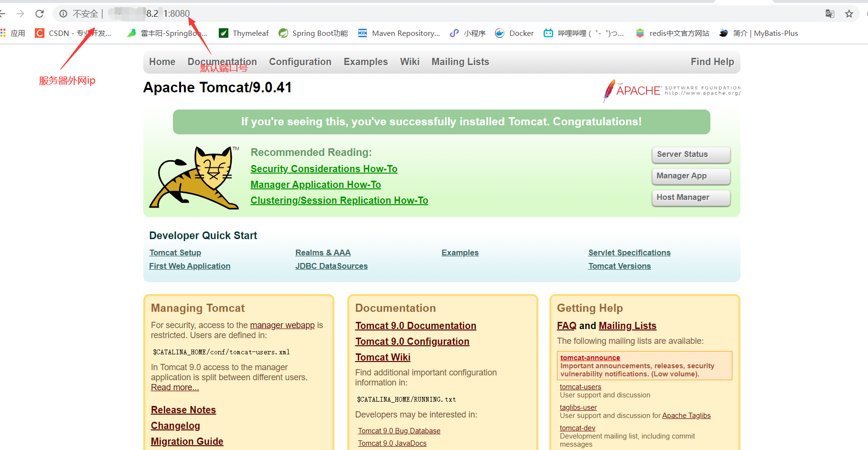Open Tomcat 9.0 Bug Database link
The width and height of the screenshot is (868, 450).
[399, 431]
